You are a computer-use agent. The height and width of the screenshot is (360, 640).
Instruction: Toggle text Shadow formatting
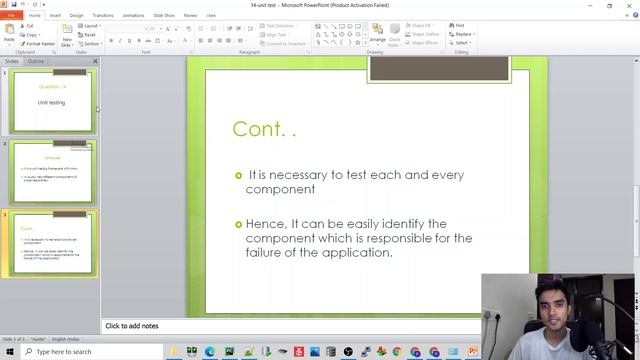[139, 41]
